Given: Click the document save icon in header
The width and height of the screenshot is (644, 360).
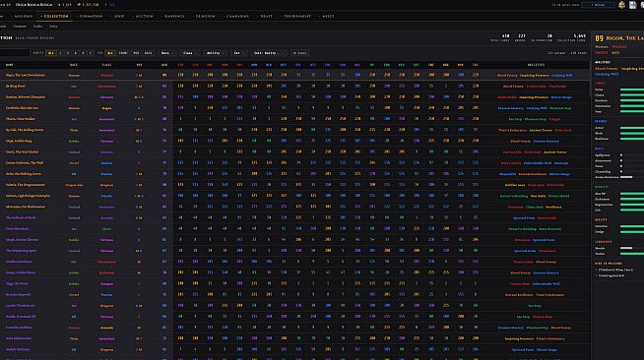Looking at the screenshot, I should pos(632,5).
